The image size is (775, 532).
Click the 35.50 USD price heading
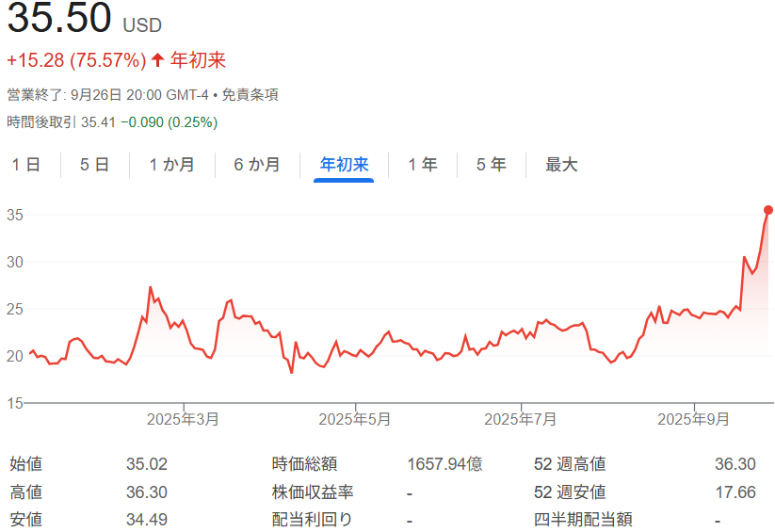tap(85, 21)
